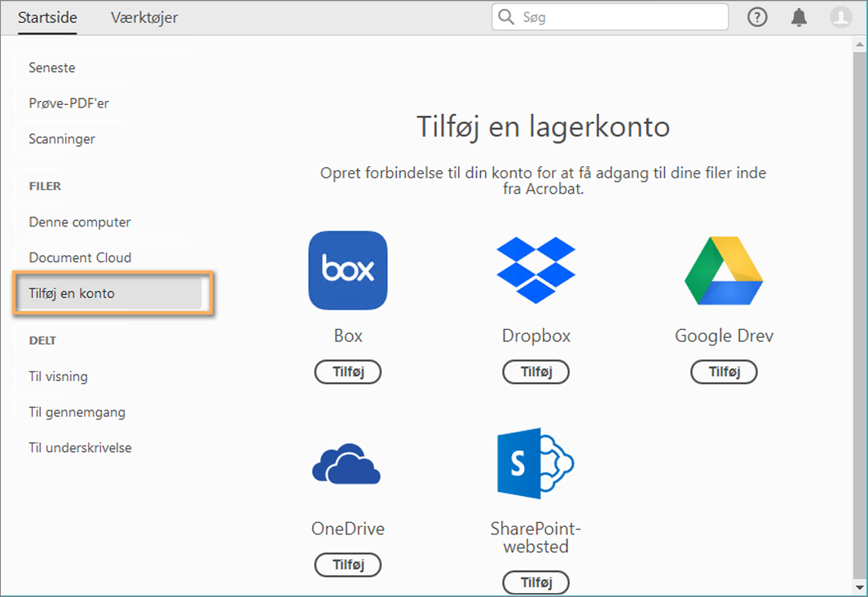
Task: Click the scrollbar up arrow
Action: pyautogui.click(x=860, y=44)
